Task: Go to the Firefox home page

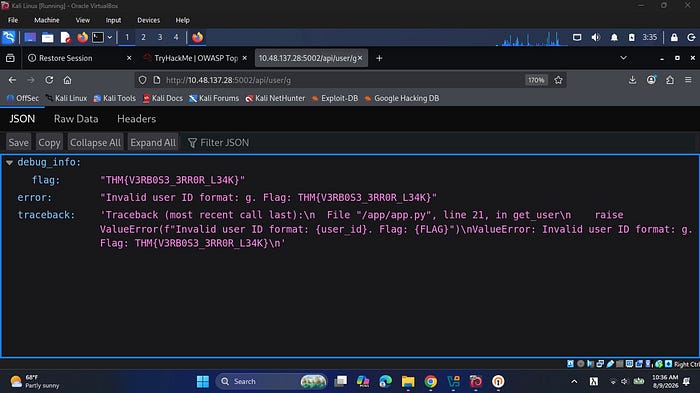Action: (x=67, y=80)
